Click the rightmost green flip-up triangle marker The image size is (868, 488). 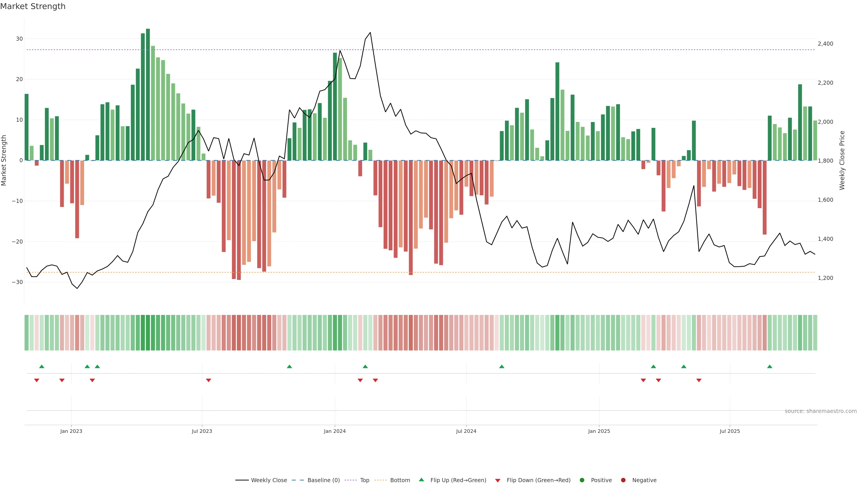click(770, 366)
